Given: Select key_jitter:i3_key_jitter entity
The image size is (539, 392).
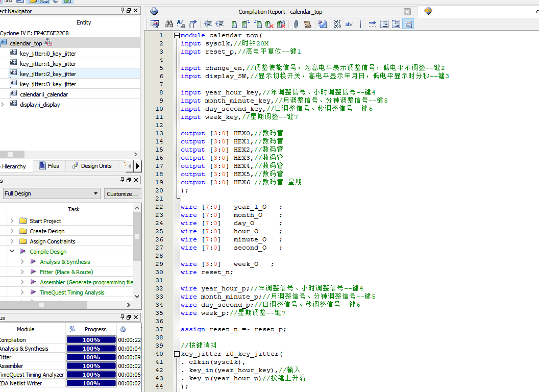Looking at the screenshot, I should (x=48, y=84).
